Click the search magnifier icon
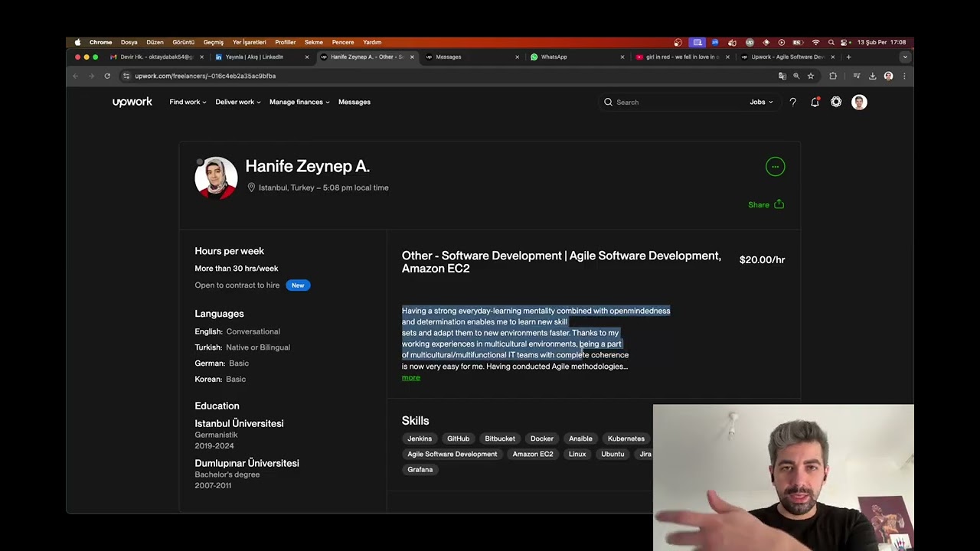980x551 pixels. coord(608,102)
